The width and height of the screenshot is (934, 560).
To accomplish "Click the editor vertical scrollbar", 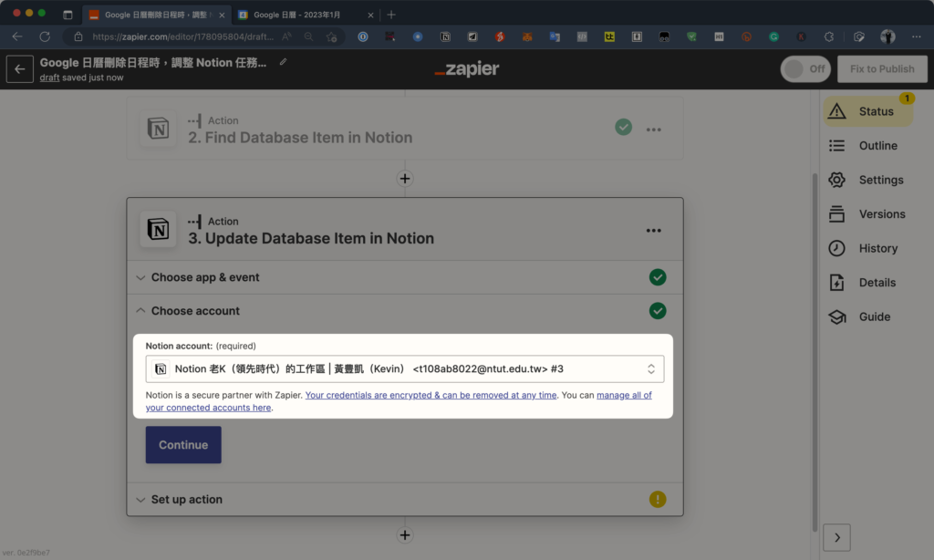I will [x=815, y=351].
